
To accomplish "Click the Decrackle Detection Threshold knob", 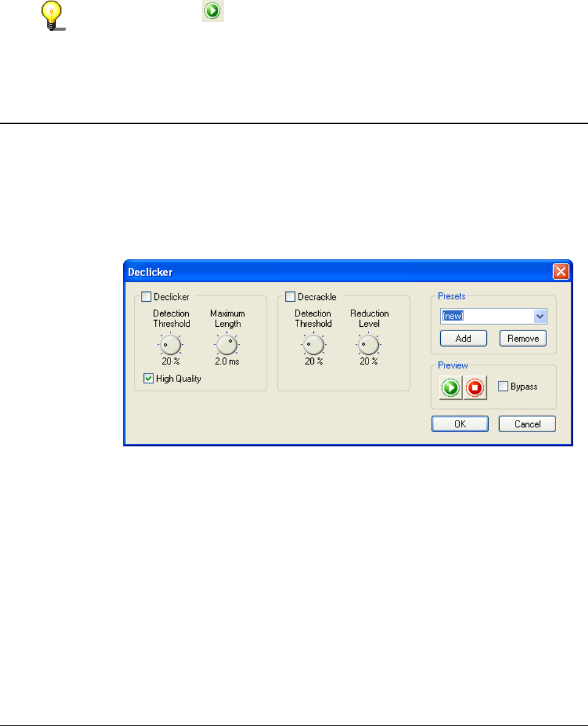I will pos(313,345).
